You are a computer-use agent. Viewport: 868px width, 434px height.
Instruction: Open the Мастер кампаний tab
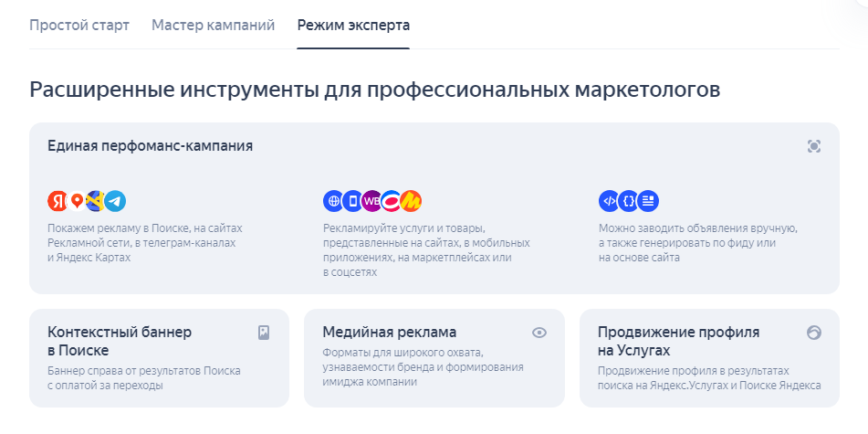click(213, 25)
